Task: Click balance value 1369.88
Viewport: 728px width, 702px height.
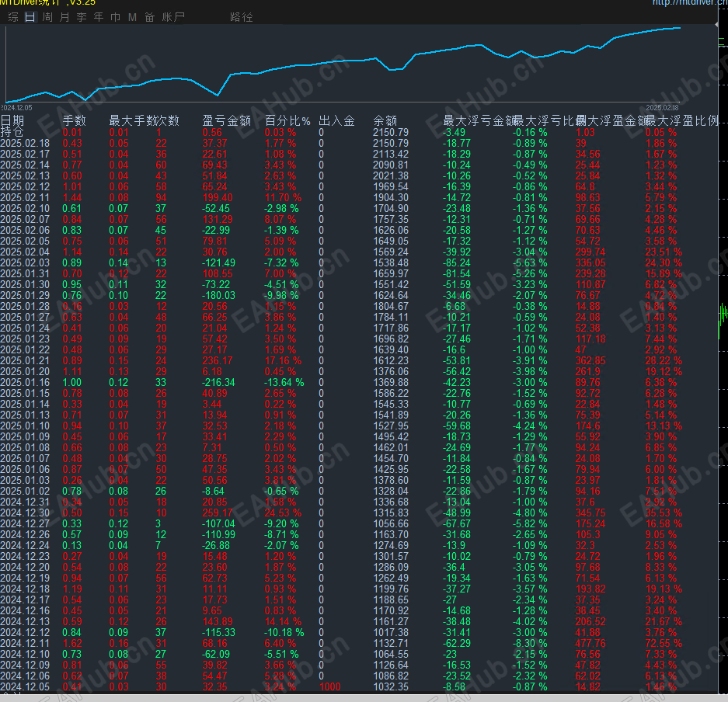Action: click(x=391, y=382)
